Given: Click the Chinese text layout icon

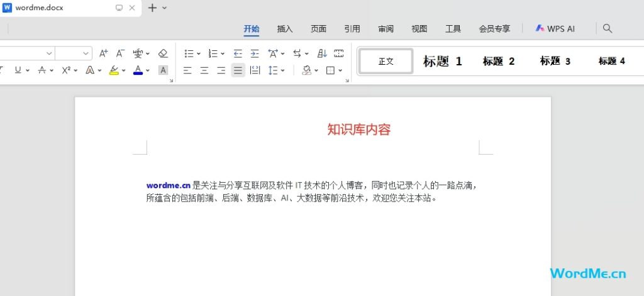Looking at the screenshot, I should pyautogui.click(x=273, y=53).
